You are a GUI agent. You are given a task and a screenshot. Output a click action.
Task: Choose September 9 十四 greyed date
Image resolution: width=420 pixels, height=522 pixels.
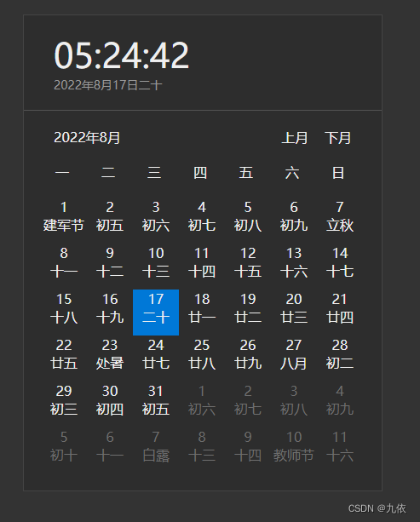coord(247,445)
